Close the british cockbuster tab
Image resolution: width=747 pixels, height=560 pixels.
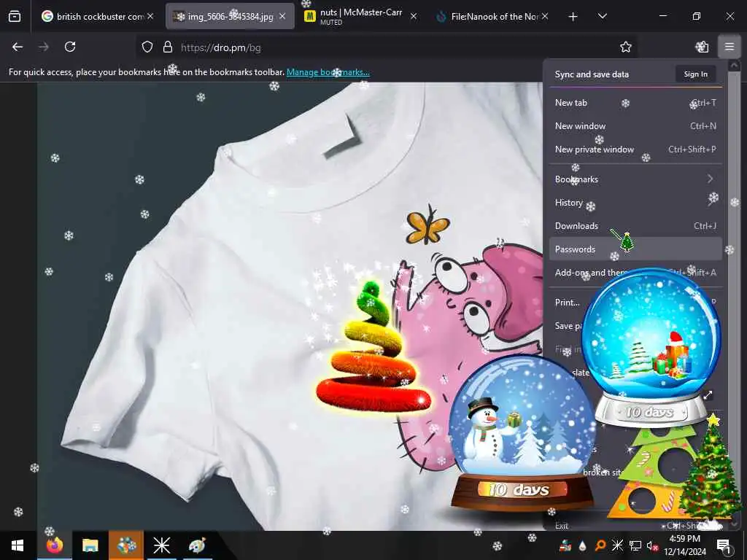point(150,16)
